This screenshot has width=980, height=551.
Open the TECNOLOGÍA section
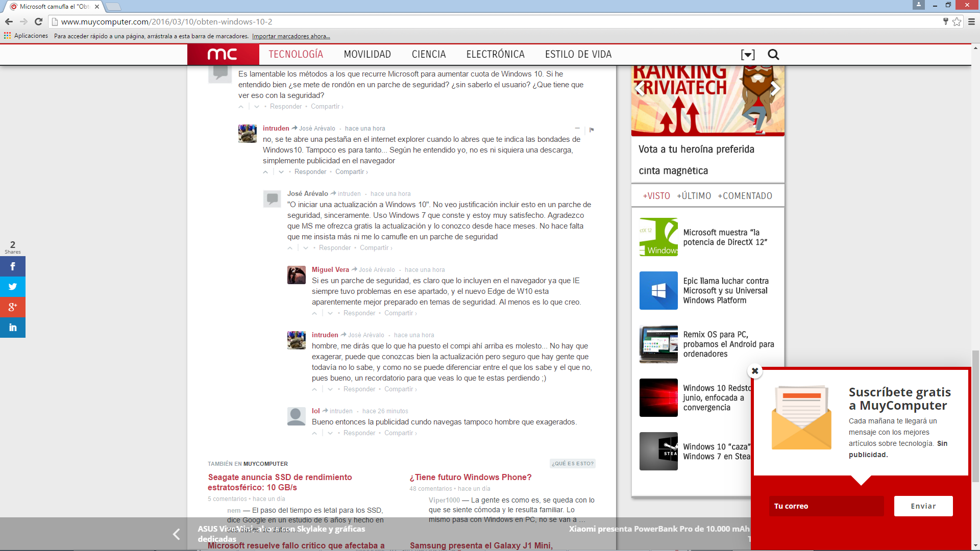[296, 54]
